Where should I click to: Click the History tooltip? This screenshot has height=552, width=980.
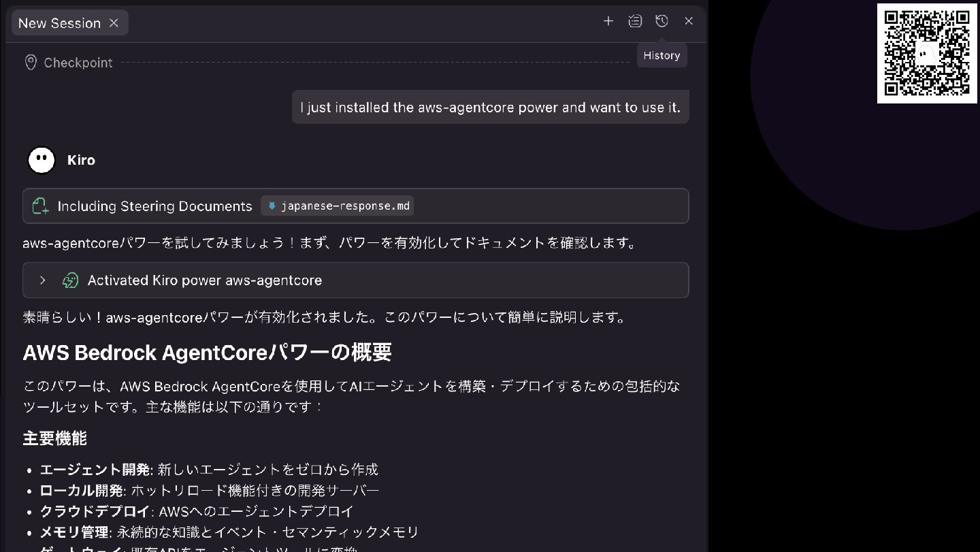(x=661, y=56)
